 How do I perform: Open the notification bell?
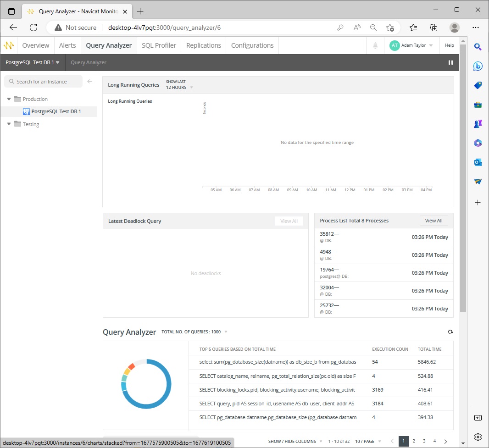click(x=374, y=45)
